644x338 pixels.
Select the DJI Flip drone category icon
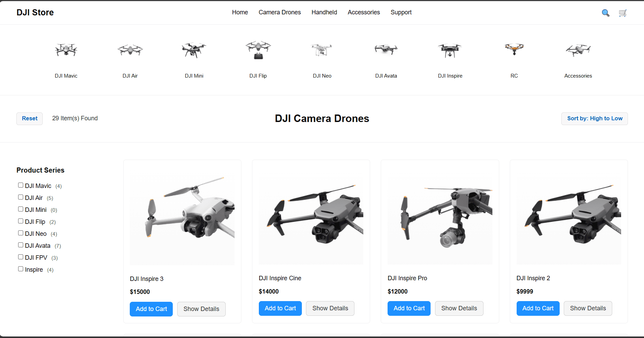click(258, 50)
